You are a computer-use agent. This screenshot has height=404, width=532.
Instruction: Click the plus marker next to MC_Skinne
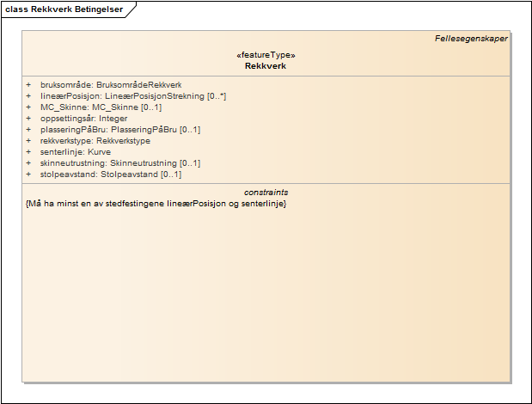point(28,107)
